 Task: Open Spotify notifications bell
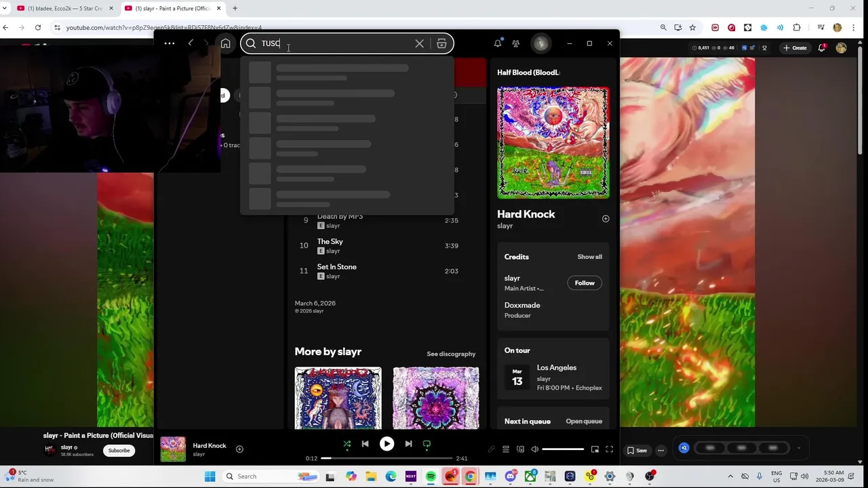[498, 43]
